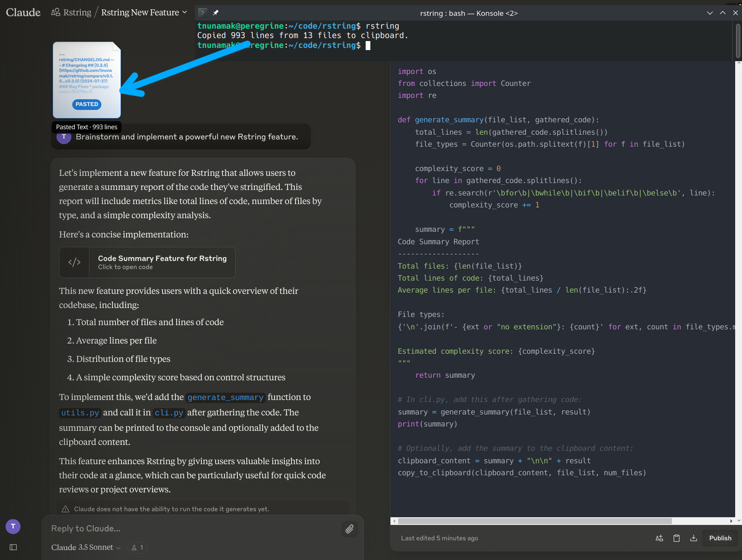
Task: Go to Claude home via logo
Action: click(23, 12)
